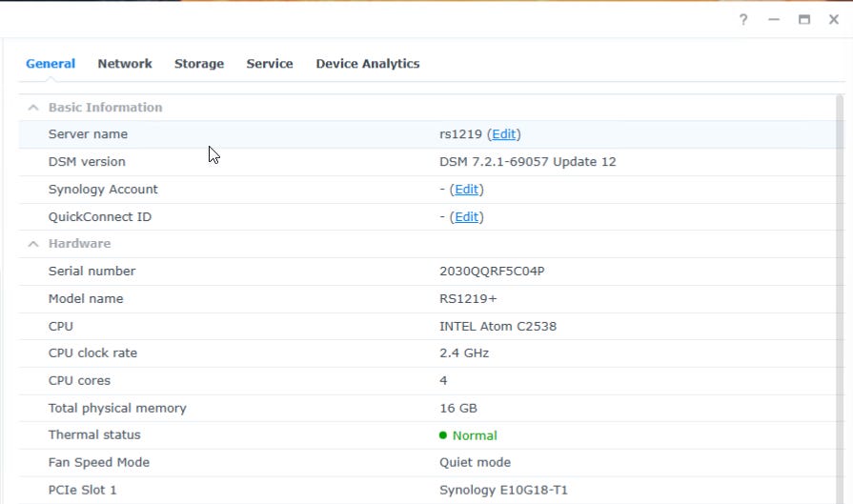Click the CPU clock rate 2.4 GHz
Screen dimensions: 853x504
click(464, 353)
